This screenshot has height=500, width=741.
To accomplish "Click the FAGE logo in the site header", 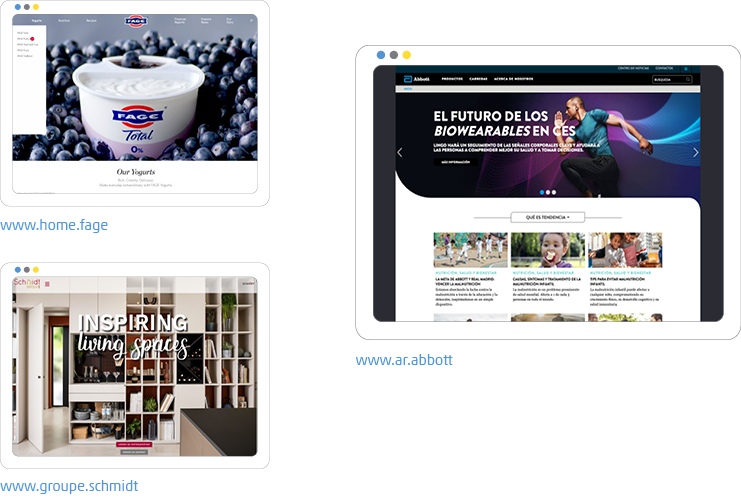I will pyautogui.click(x=135, y=20).
